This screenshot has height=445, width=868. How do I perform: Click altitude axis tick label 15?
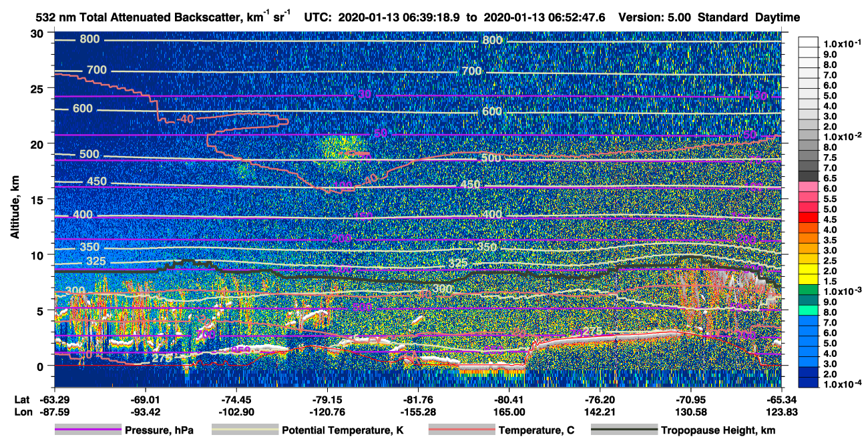pos(39,199)
